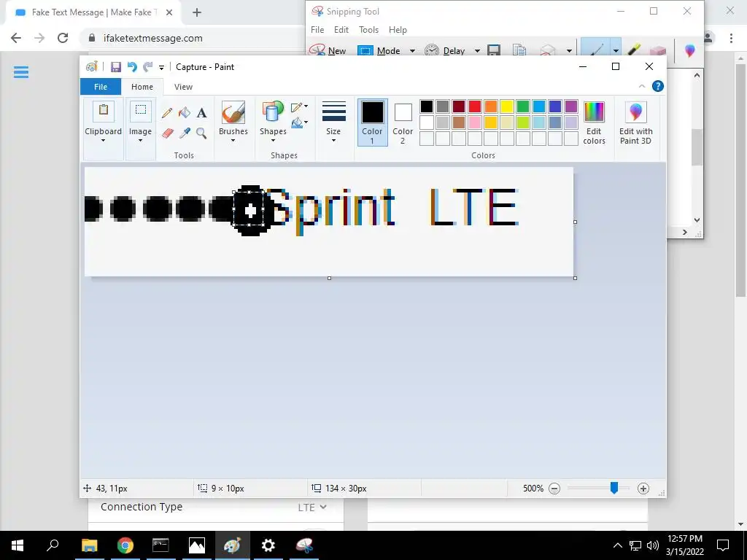Viewport: 747px width, 560px height.
Task: Click the Clipboard paste icon
Action: click(x=103, y=111)
